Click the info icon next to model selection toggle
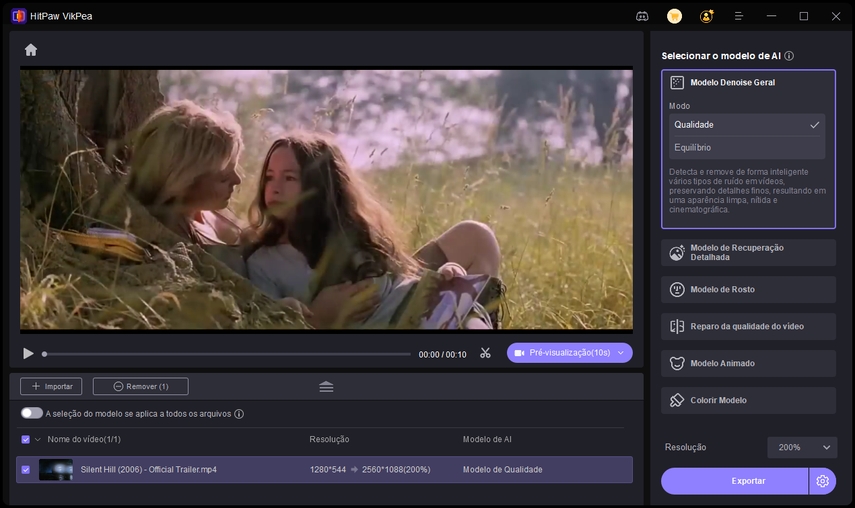 point(239,414)
